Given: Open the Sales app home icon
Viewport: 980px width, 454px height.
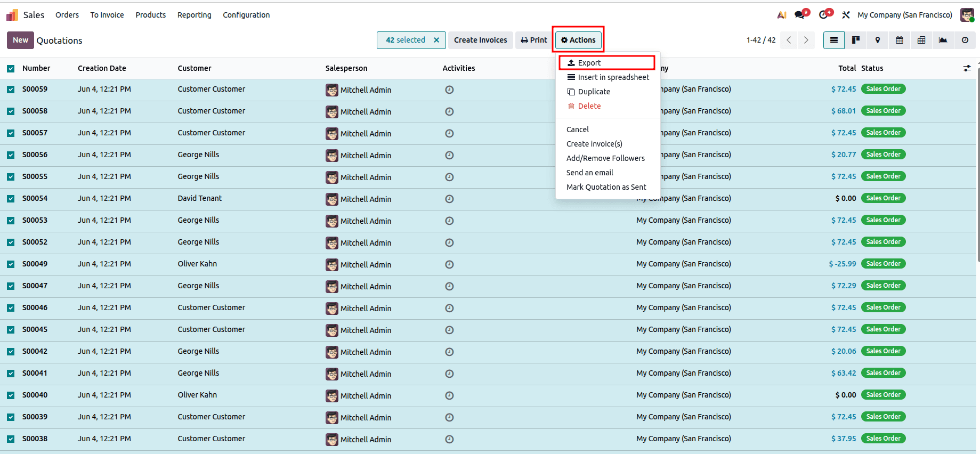Looking at the screenshot, I should (12, 15).
